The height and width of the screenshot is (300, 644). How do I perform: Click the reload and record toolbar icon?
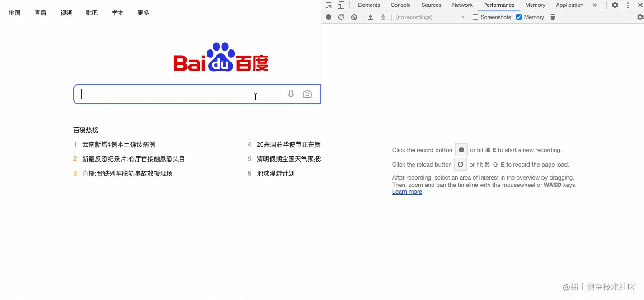[x=341, y=17]
